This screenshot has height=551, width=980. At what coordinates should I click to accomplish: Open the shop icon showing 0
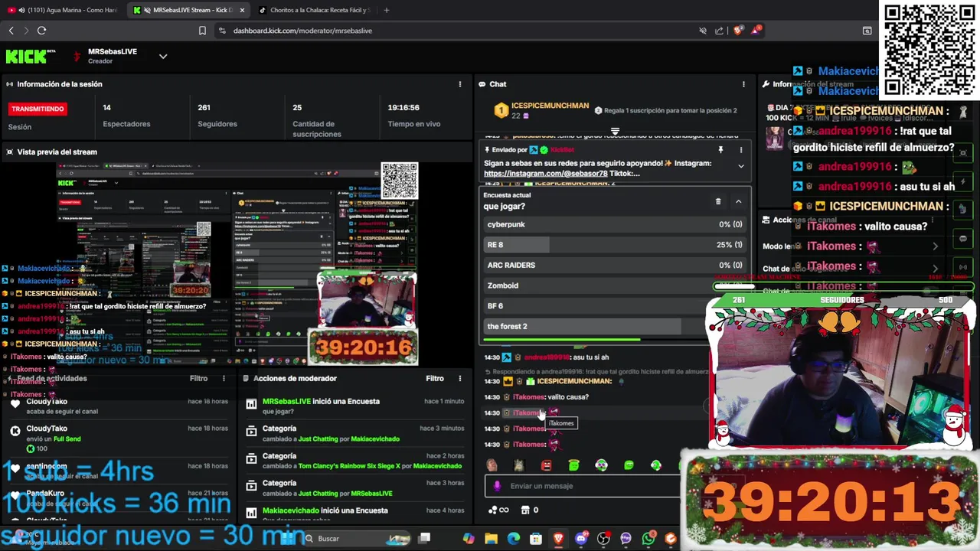pos(529,510)
